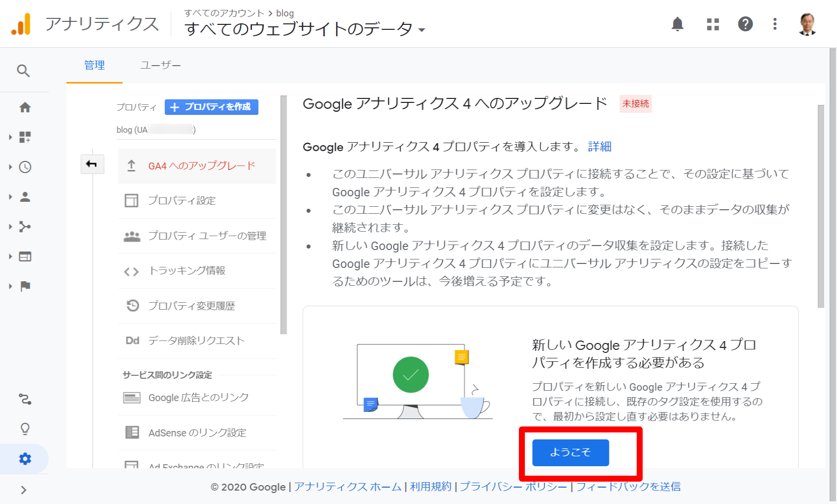
Task: Open the すべてのウェブサイトのデータ view selector
Action: [305, 29]
